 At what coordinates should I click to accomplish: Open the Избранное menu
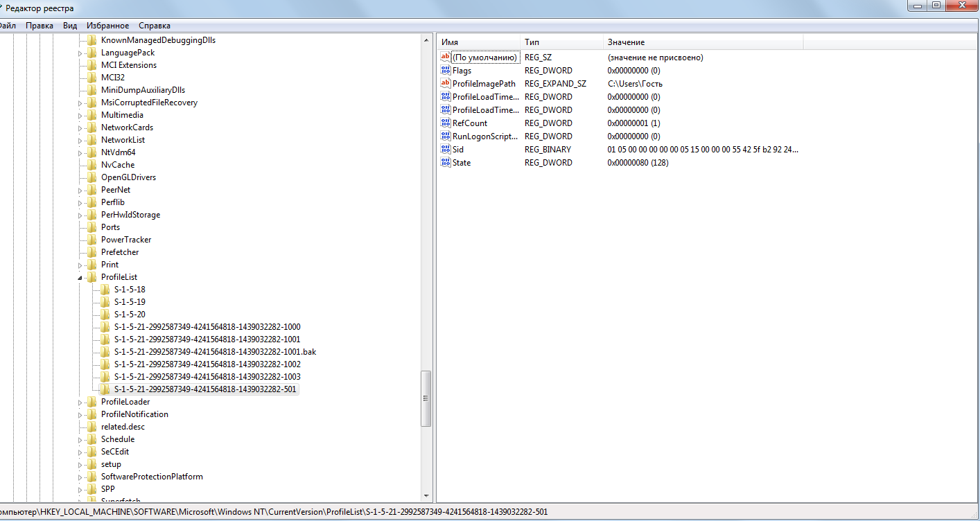106,26
